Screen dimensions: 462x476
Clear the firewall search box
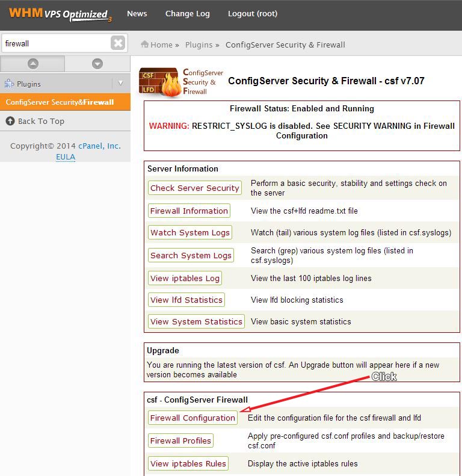pos(118,43)
